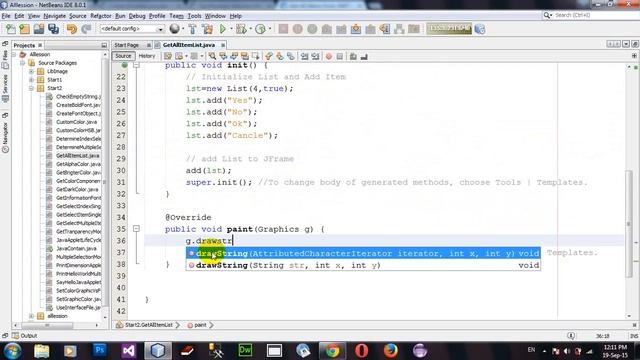Open the Files side tab
Viewport: 640px width, 360px height.
pos(5,59)
